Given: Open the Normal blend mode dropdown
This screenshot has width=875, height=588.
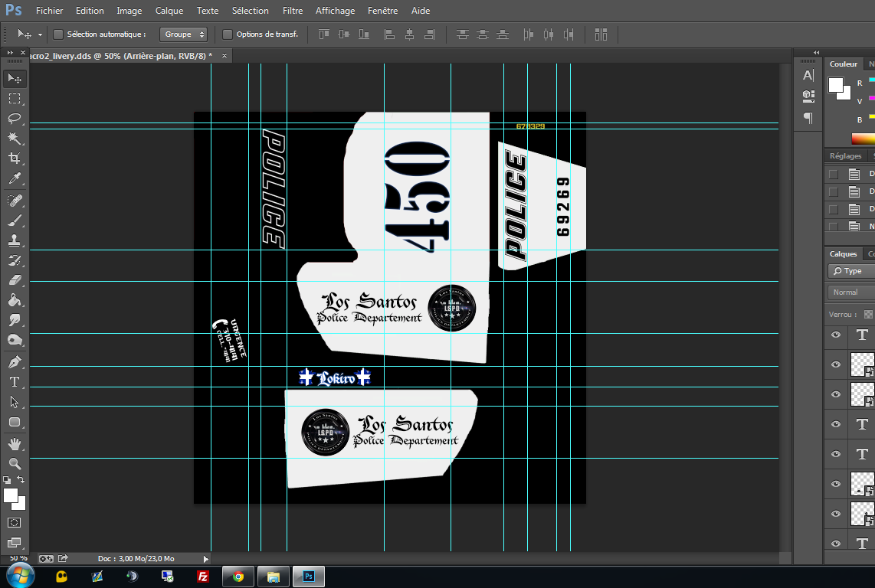Looking at the screenshot, I should click(x=850, y=292).
